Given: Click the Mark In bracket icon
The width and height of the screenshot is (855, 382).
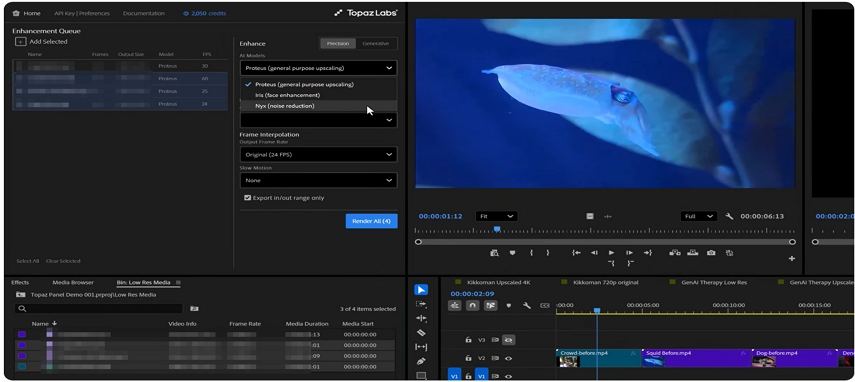Looking at the screenshot, I should [531, 252].
